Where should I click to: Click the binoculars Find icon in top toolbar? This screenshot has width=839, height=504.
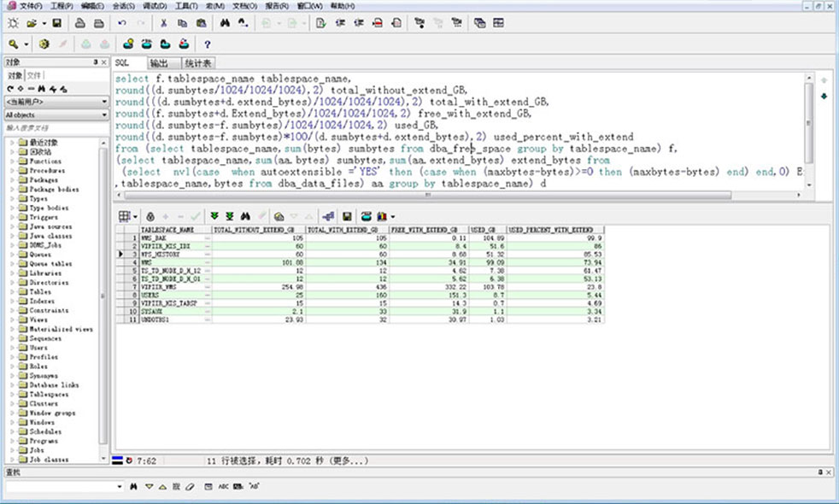tap(225, 23)
